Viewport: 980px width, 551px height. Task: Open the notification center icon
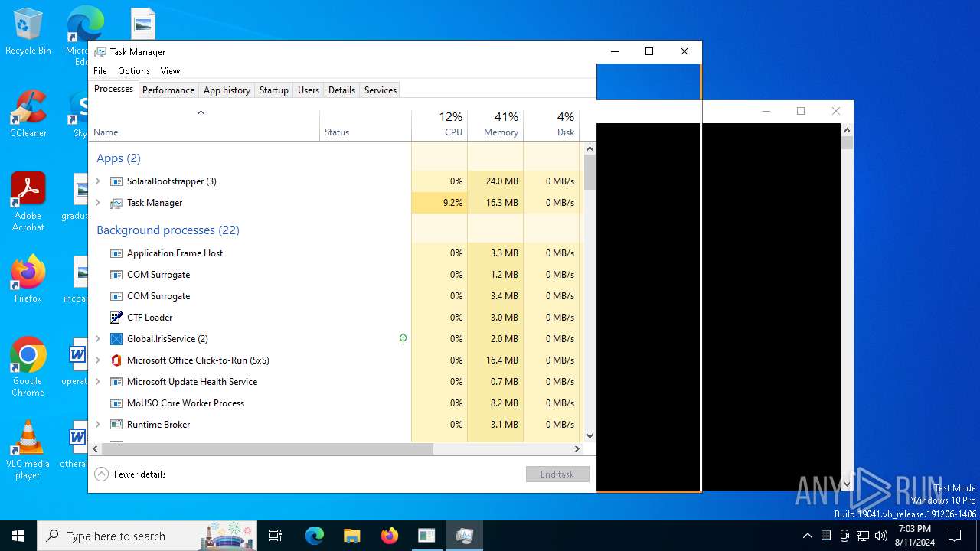coord(955,536)
